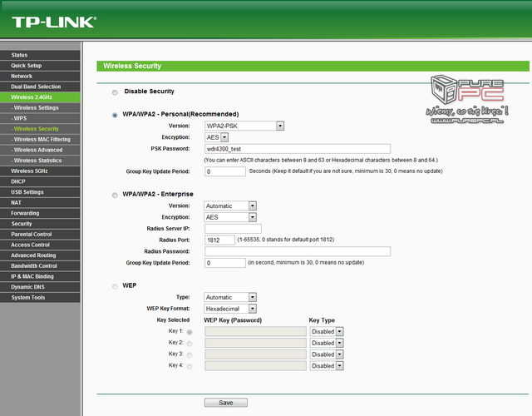532x416 pixels.
Task: Open the Parental Control menu item
Action: [40, 234]
